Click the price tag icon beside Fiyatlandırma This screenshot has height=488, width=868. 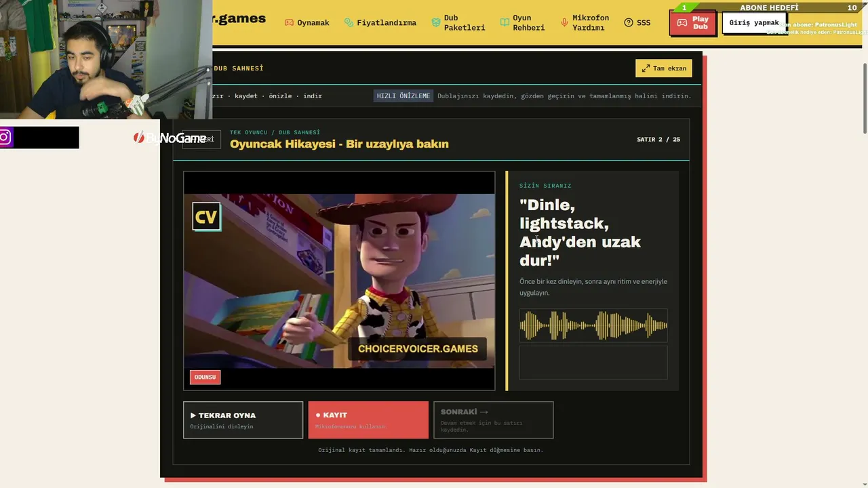[x=349, y=22]
